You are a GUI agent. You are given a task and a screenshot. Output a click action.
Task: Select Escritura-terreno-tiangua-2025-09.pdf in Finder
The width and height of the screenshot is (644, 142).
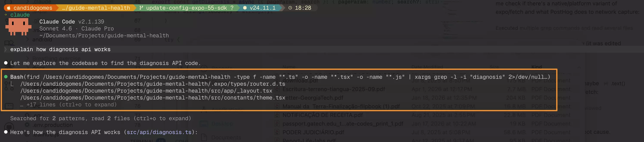point(334,89)
